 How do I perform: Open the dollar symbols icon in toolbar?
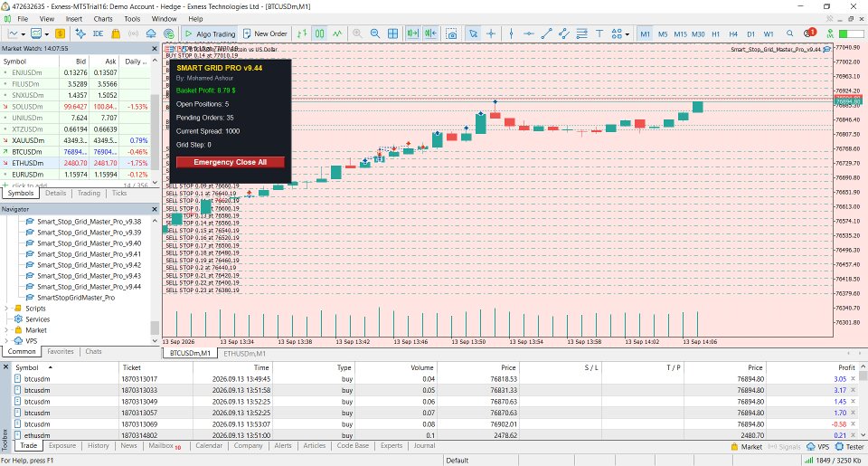pos(60,33)
